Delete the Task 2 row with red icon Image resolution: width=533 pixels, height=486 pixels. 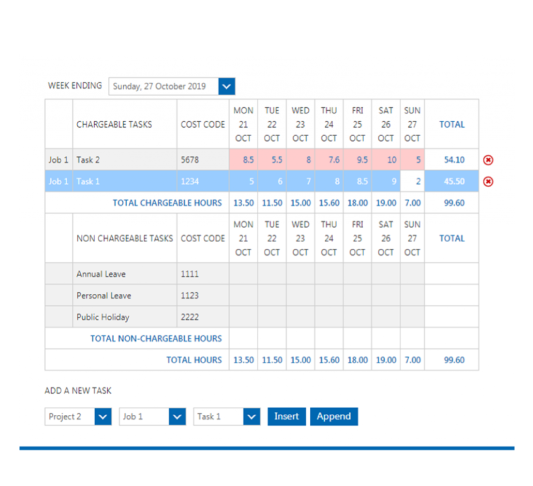[x=488, y=160]
